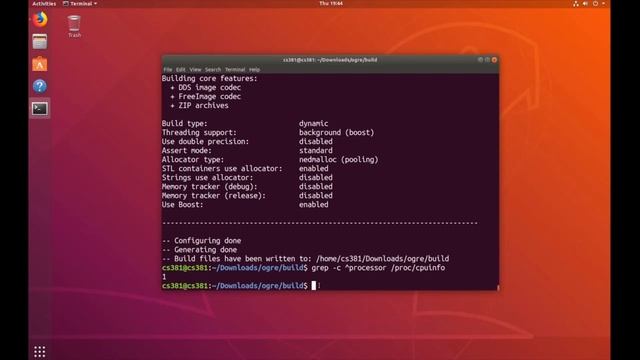Viewport: 640px width, 360px height.
Task: Open the Terminal app menu in top bar
Action: (x=80, y=4)
